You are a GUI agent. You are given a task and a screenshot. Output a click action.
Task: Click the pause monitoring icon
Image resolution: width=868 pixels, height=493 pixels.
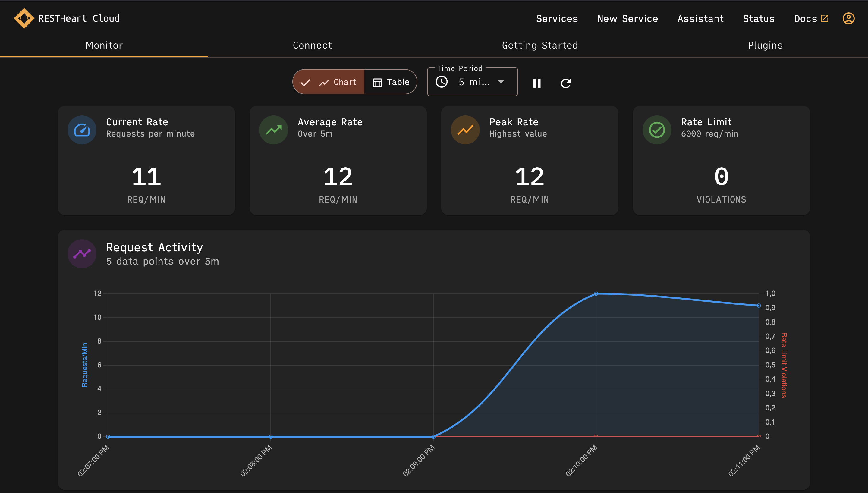[x=537, y=83]
